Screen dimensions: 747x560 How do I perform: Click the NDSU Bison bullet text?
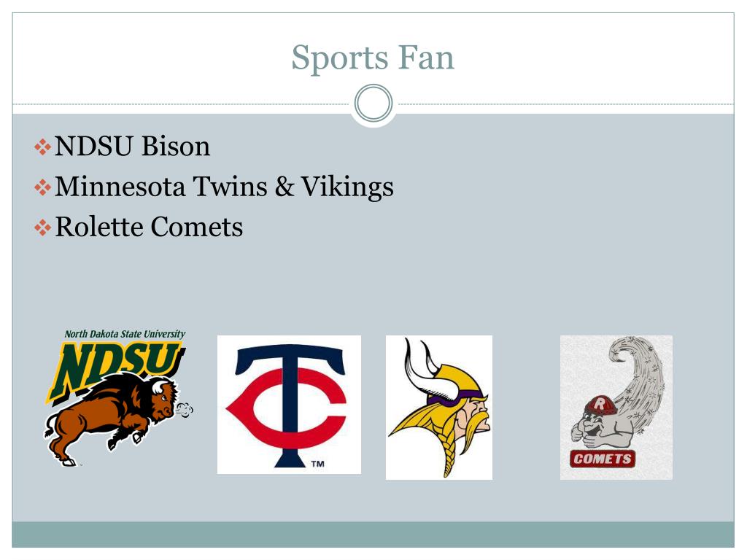[133, 146]
